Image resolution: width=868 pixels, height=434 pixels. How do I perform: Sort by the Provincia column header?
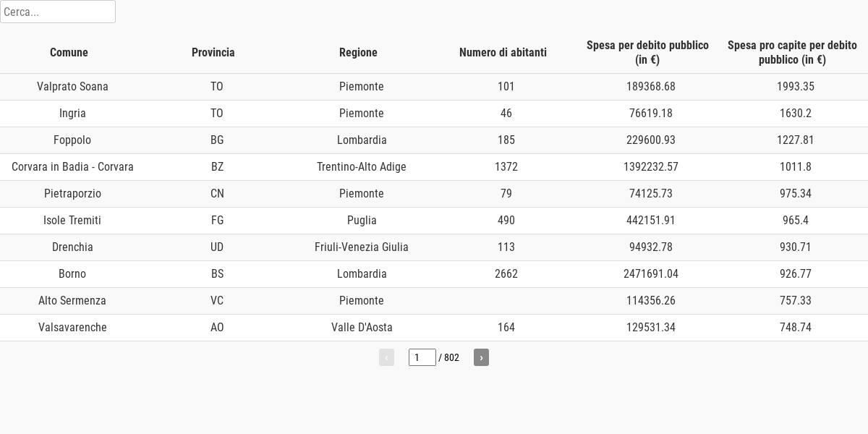213,52
